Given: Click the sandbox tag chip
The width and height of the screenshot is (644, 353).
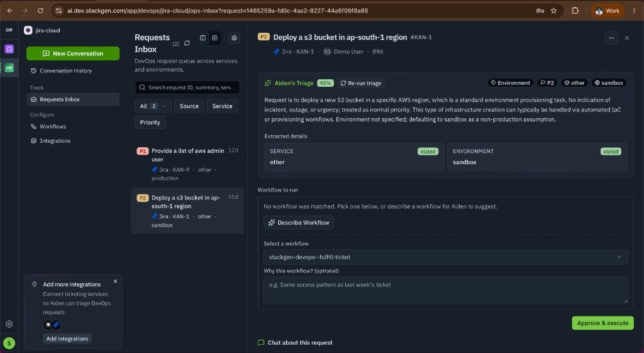Looking at the screenshot, I should click(x=609, y=83).
